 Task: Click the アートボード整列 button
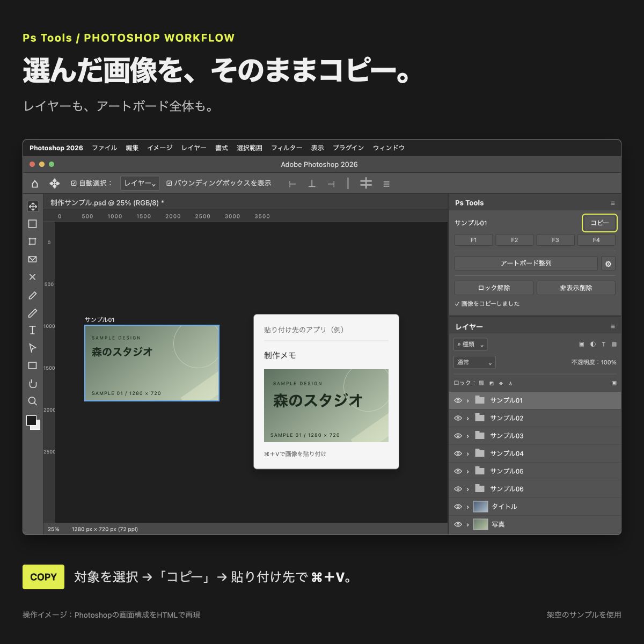(x=526, y=264)
